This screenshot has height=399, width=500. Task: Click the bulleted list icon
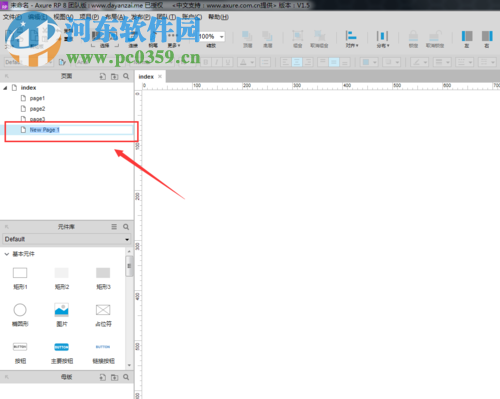265,62
